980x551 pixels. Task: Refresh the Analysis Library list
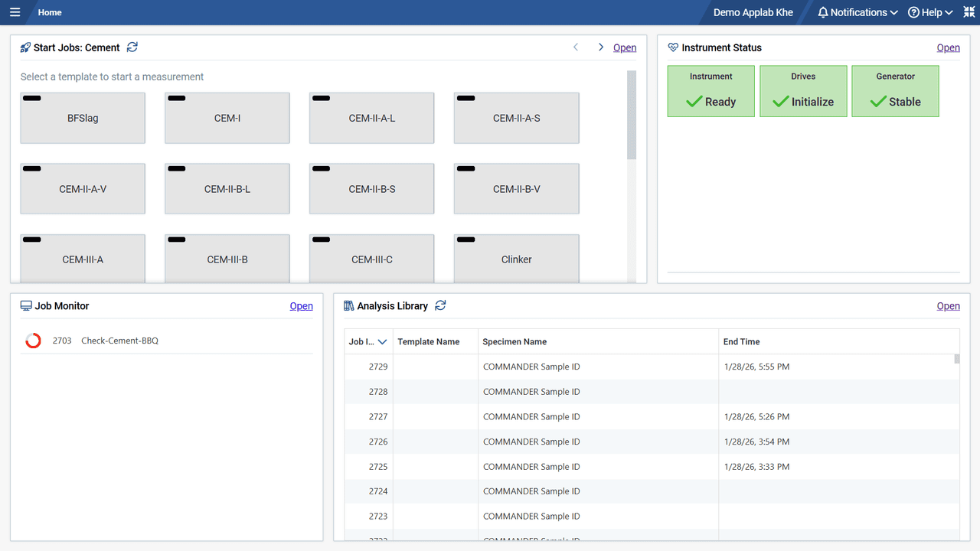[440, 305]
